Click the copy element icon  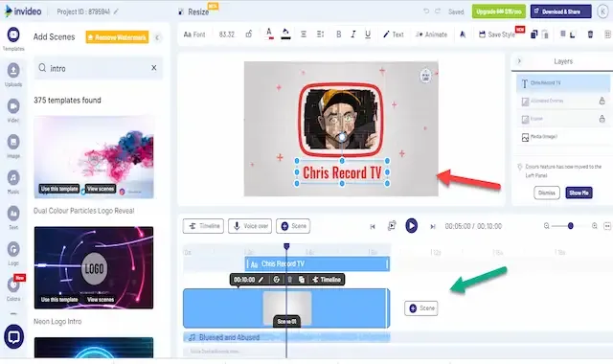click(534, 34)
